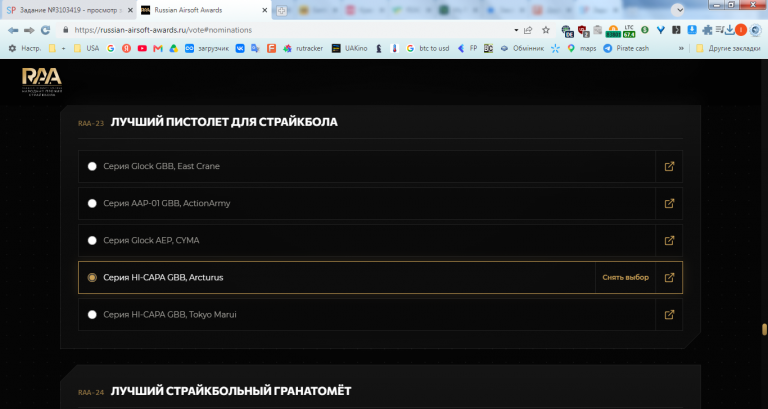Click the padlock site info icon
768x409 pixels.
click(65, 30)
